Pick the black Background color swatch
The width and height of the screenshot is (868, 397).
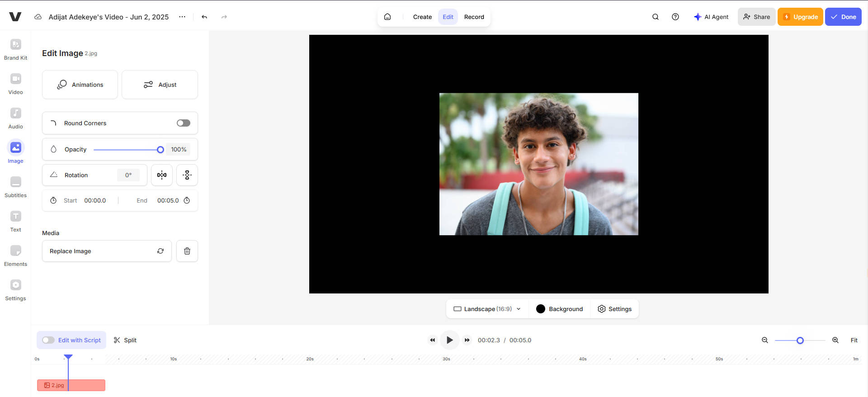coord(541,309)
